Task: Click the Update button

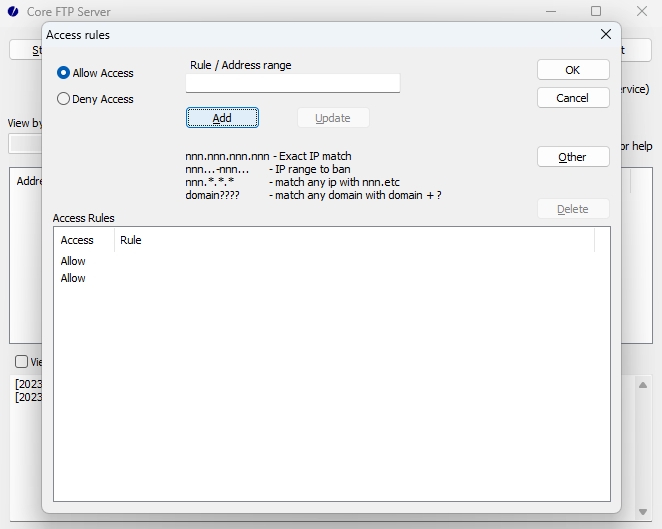Action: click(x=333, y=118)
